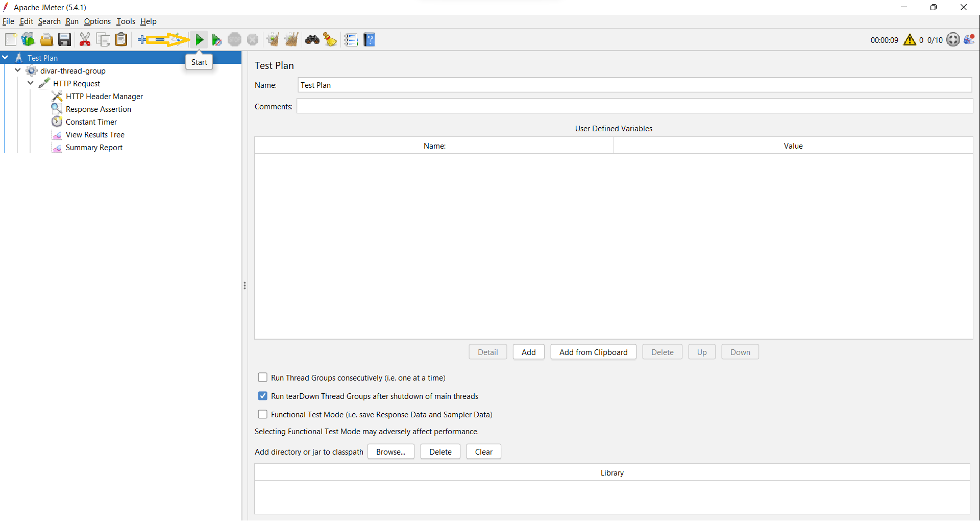Select Summary Report listener
The width and height of the screenshot is (980, 521).
94,148
